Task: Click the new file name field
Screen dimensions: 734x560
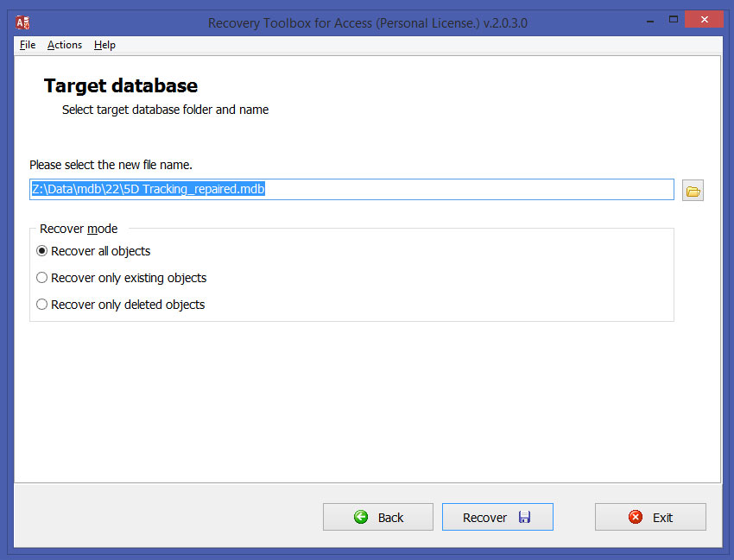Action: (351, 190)
